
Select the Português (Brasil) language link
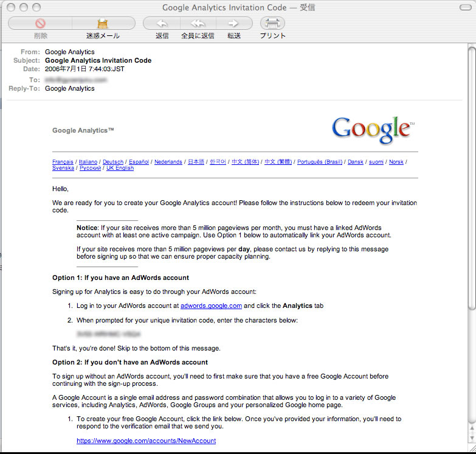click(x=319, y=162)
